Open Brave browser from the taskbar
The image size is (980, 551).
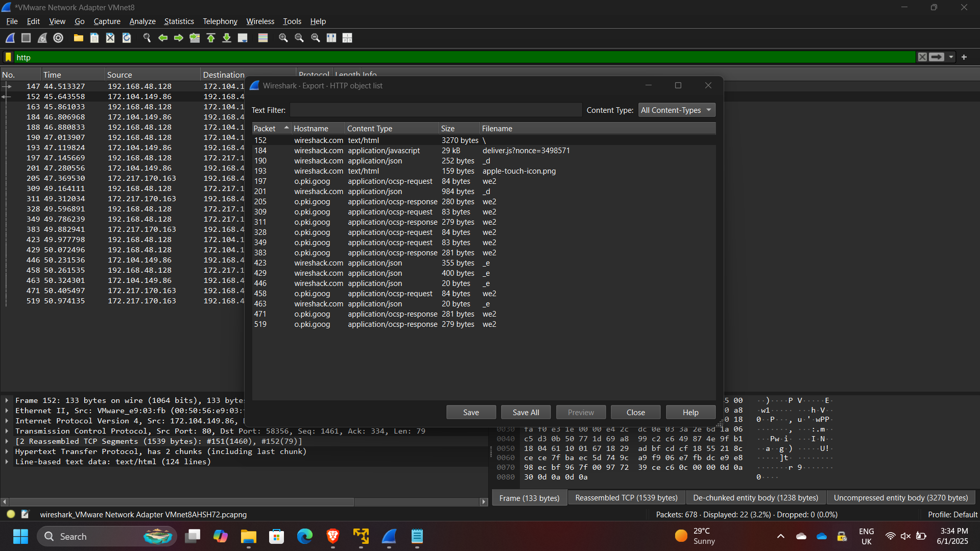pyautogui.click(x=332, y=536)
